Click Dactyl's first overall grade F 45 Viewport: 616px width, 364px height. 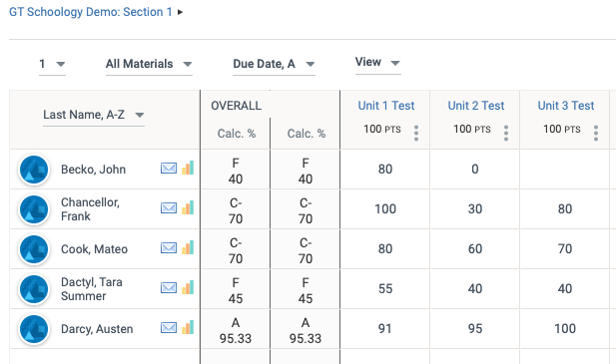[x=236, y=290]
